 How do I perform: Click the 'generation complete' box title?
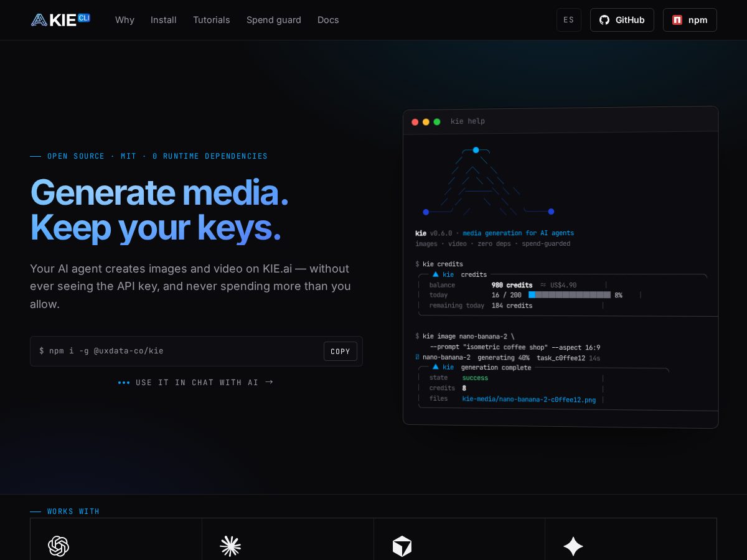pos(496,368)
